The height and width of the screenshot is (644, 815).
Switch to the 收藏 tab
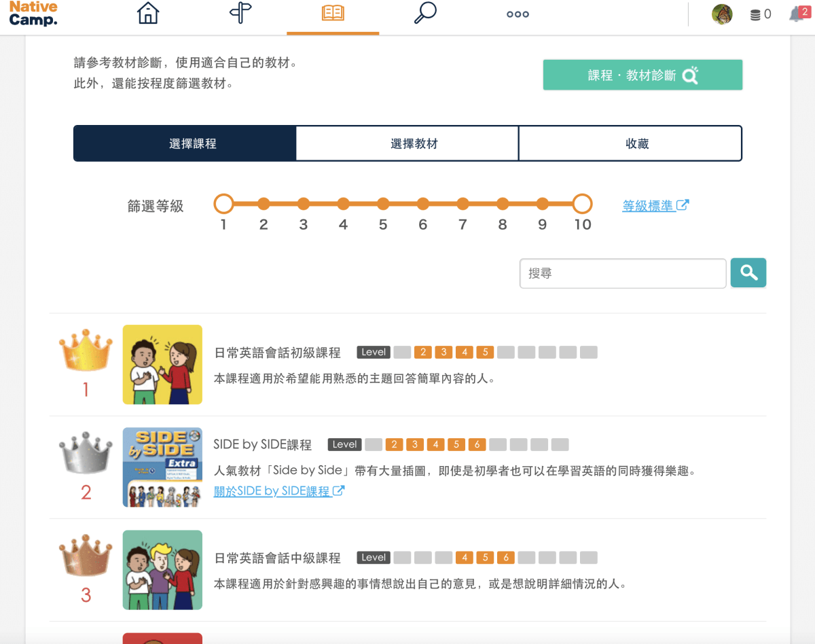coord(630,143)
